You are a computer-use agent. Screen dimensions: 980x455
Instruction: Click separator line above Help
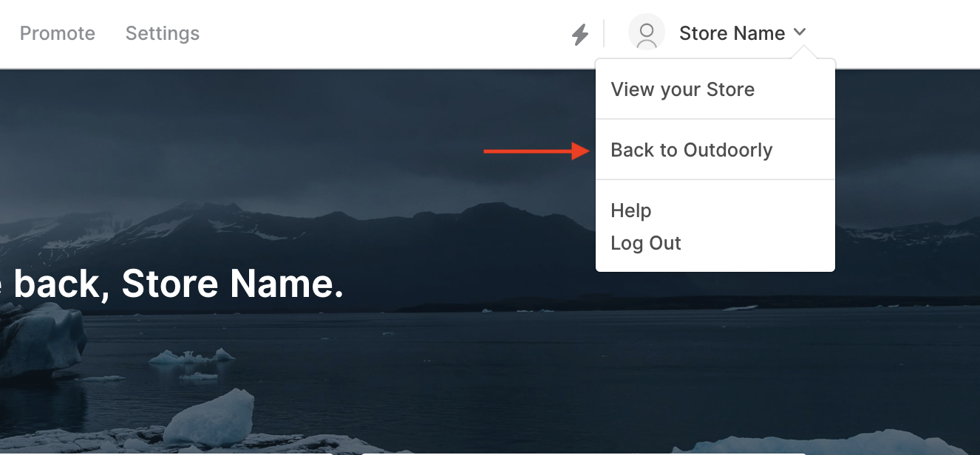[x=715, y=179]
